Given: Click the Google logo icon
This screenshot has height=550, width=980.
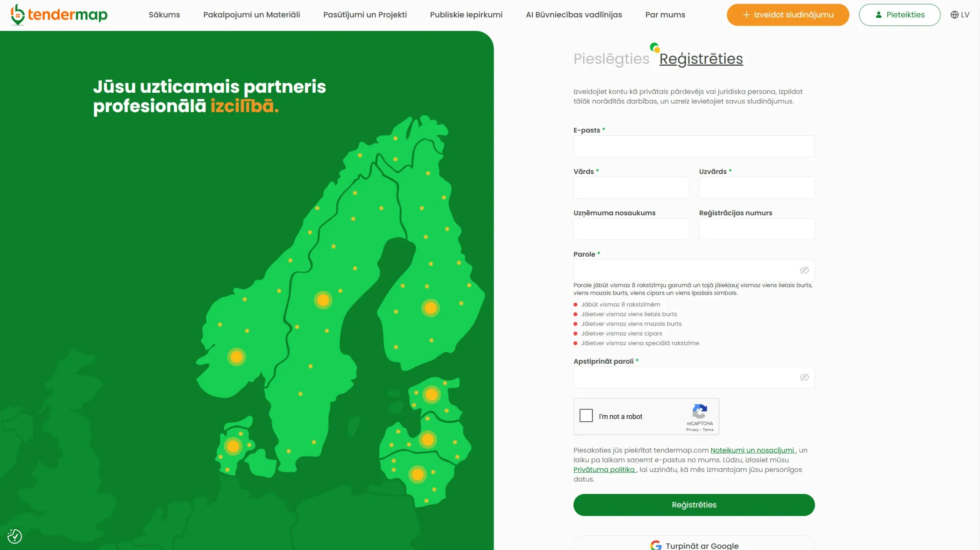Looking at the screenshot, I should (656, 546).
